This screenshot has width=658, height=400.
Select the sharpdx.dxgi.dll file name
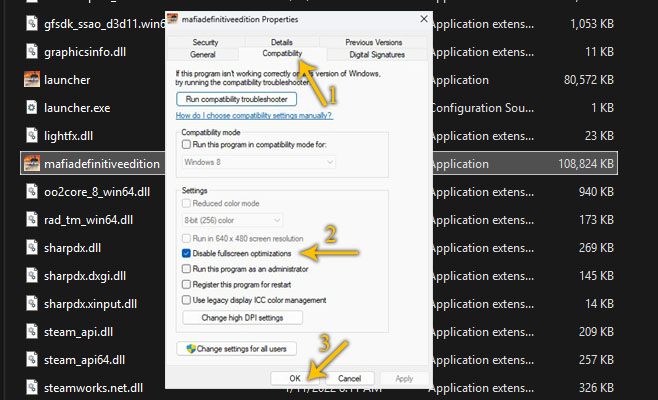click(x=85, y=276)
